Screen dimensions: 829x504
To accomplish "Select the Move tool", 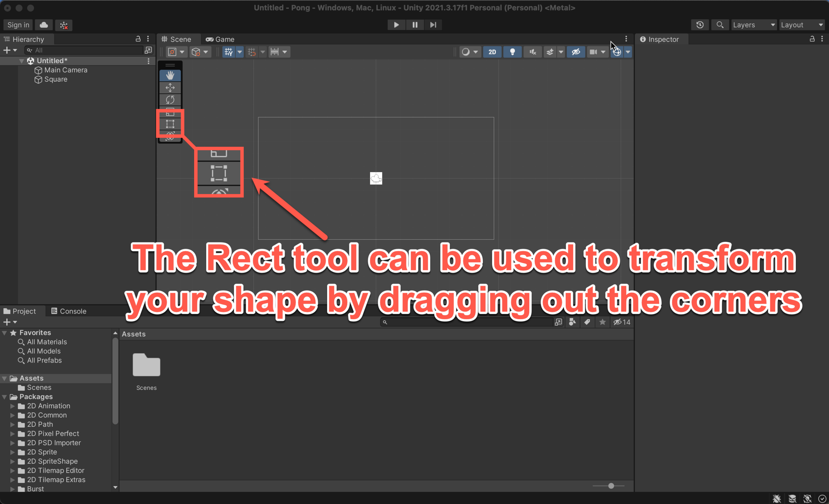I will click(x=170, y=88).
